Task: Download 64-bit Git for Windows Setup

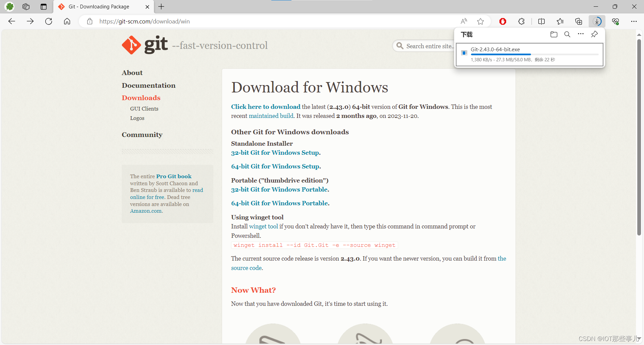Action: pos(275,166)
